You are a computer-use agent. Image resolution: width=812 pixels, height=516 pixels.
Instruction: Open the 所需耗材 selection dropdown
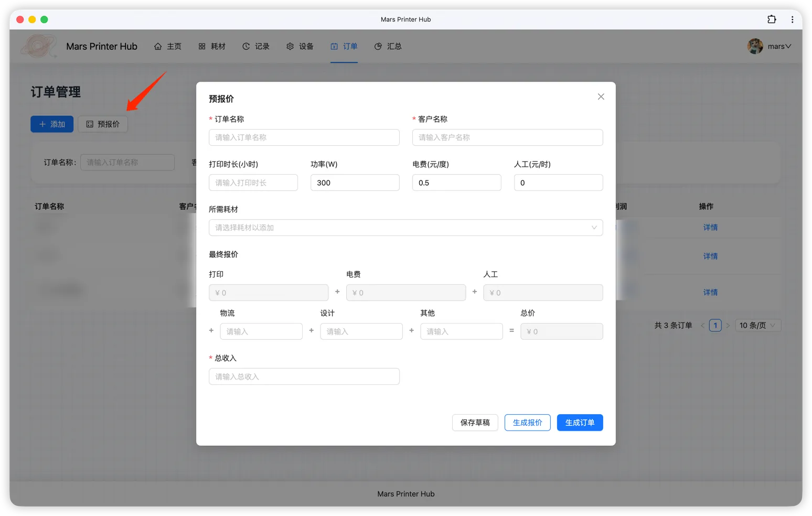405,228
